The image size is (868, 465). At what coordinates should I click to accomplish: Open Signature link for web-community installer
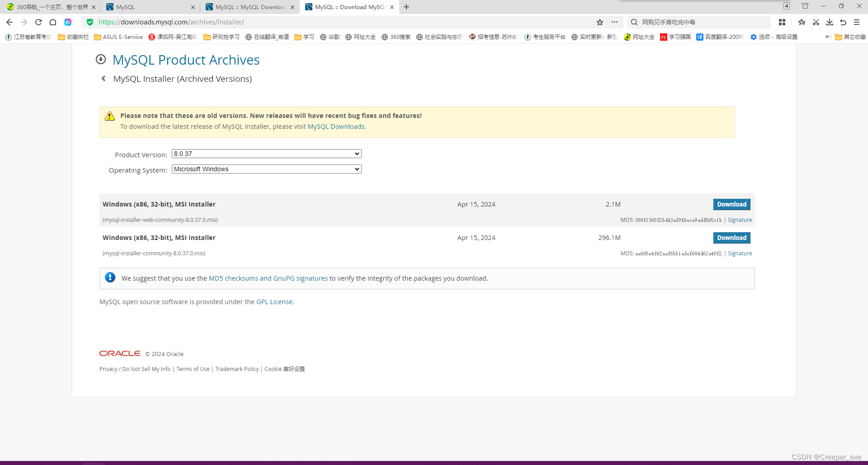[740, 220]
